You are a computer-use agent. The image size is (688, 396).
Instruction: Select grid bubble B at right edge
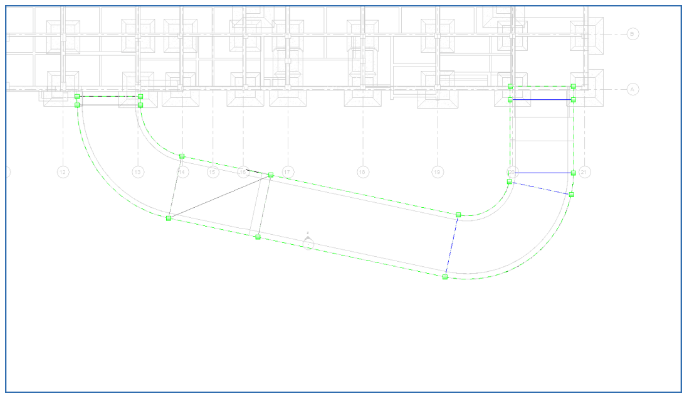[x=632, y=34]
